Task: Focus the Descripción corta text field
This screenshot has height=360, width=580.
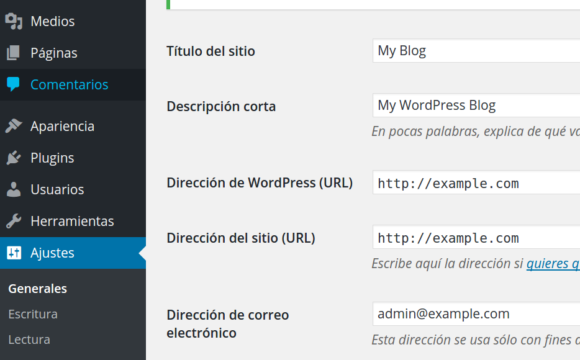Action: tap(476, 105)
